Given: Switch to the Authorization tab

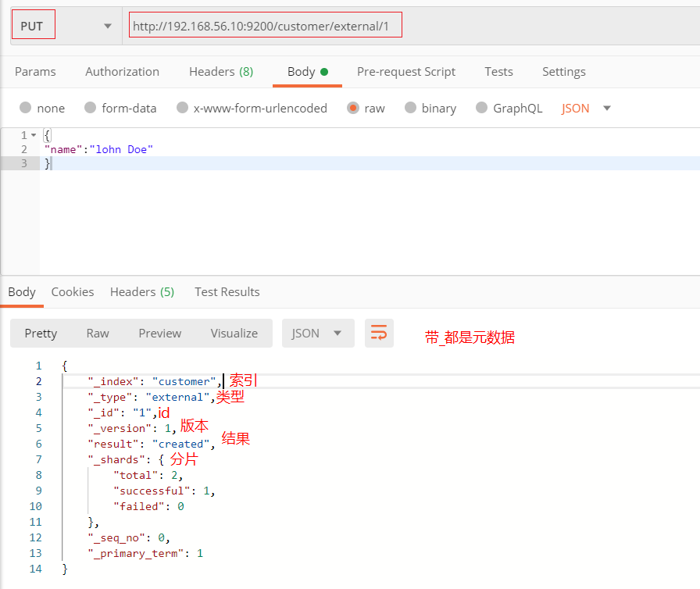Looking at the screenshot, I should (x=123, y=71).
